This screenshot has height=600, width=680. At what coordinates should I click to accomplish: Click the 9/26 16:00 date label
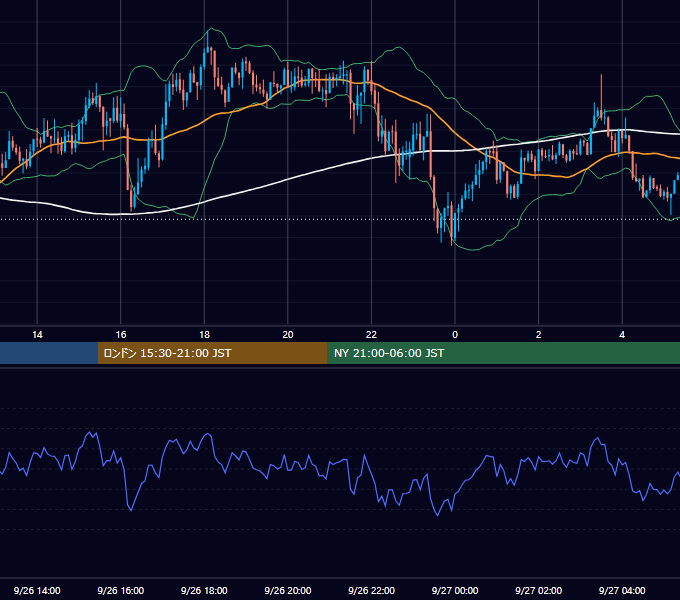[x=121, y=590]
